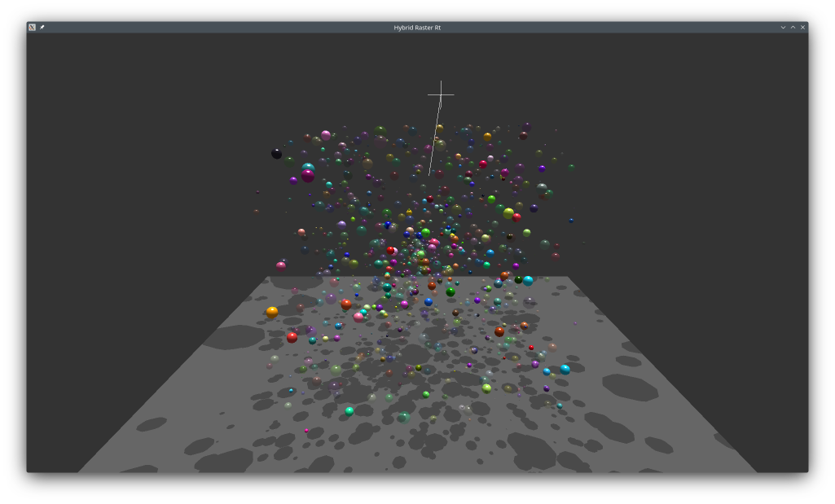The height and width of the screenshot is (504, 835).
Task: Click the cyan sphere at the floor's back right edge
Action: pos(528,281)
